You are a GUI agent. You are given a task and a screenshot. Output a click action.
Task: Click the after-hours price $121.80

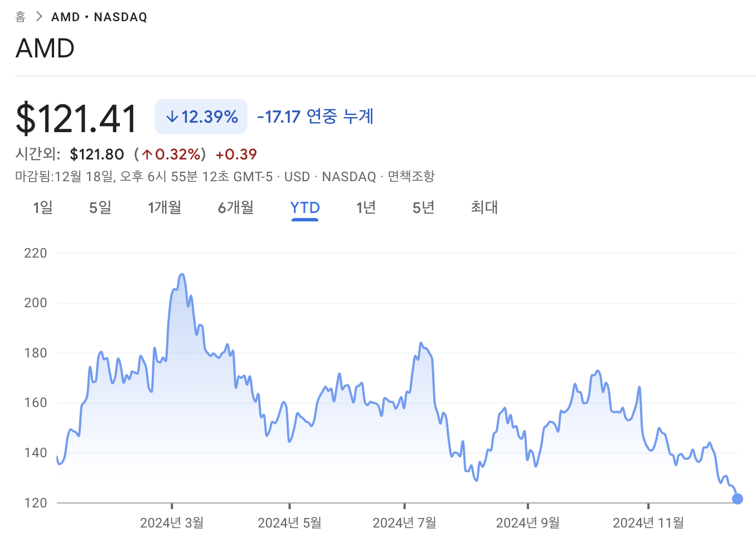97,154
